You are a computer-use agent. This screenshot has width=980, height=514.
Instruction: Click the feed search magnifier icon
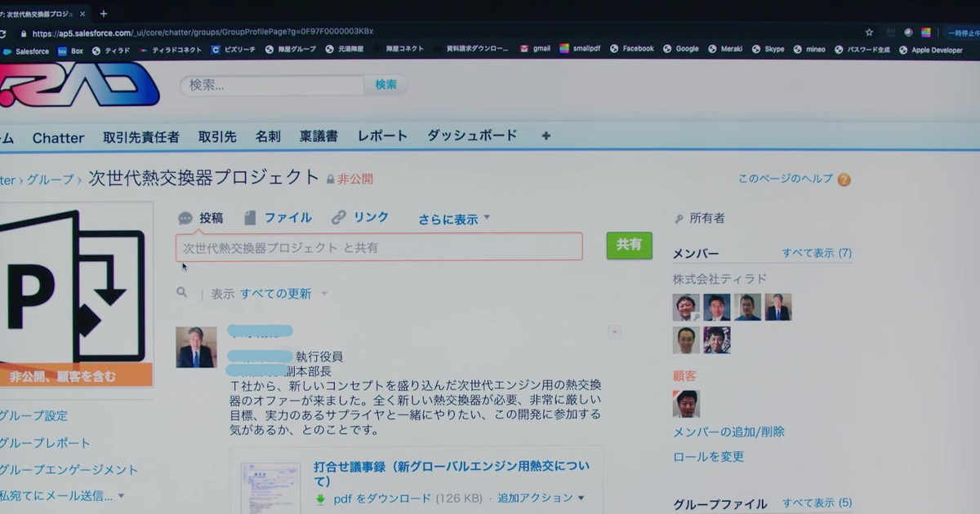coord(181,292)
